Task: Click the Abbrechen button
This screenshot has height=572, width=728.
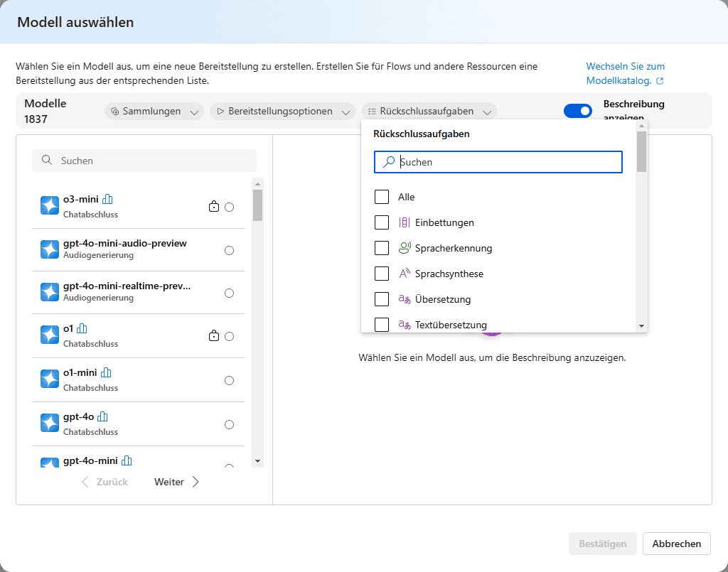Action: pyautogui.click(x=676, y=543)
